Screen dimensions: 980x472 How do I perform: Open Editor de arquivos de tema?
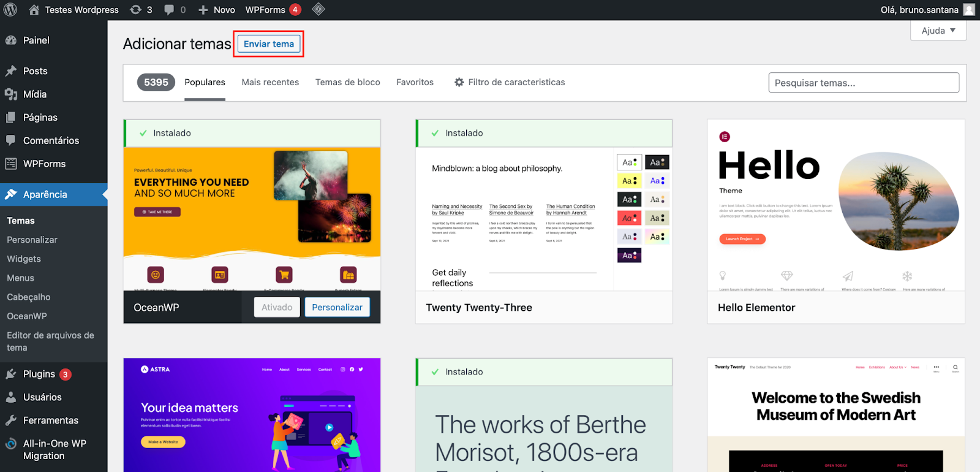[x=50, y=341]
